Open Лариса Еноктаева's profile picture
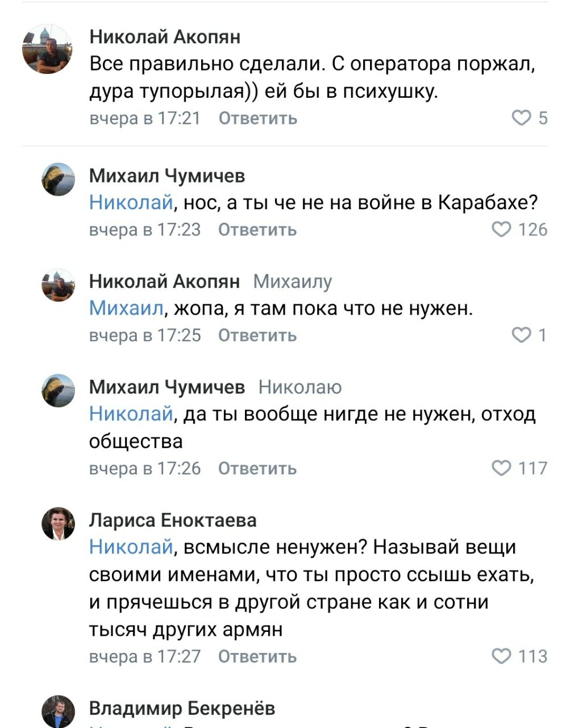The height and width of the screenshot is (728, 570). [58, 523]
